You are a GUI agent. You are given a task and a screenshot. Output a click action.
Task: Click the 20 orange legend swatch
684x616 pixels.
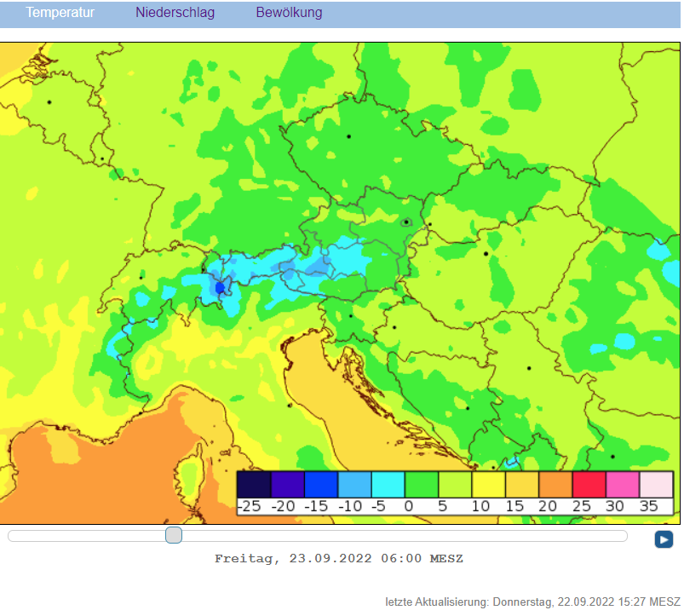[555, 484]
